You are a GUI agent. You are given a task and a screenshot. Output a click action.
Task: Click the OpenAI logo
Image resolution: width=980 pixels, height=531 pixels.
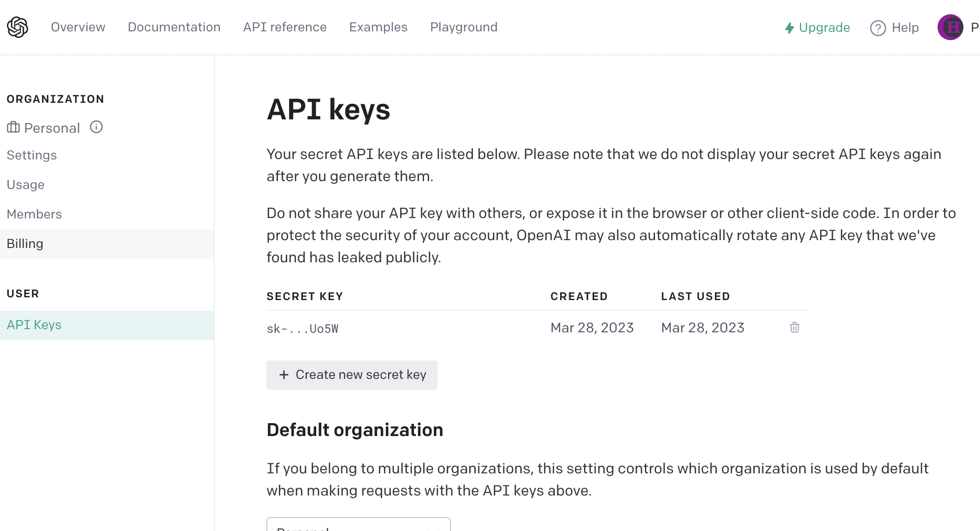(18, 27)
